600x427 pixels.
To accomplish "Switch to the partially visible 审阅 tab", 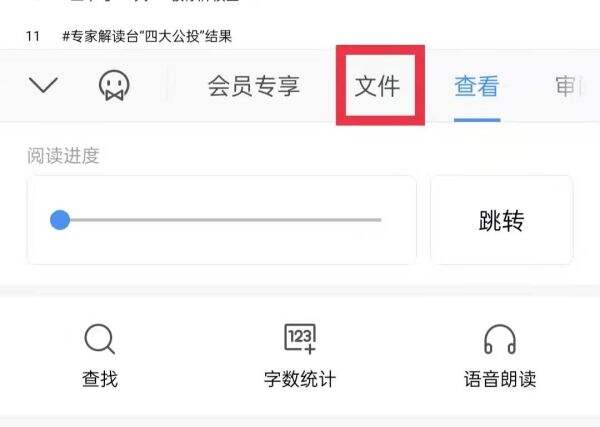I will click(569, 86).
